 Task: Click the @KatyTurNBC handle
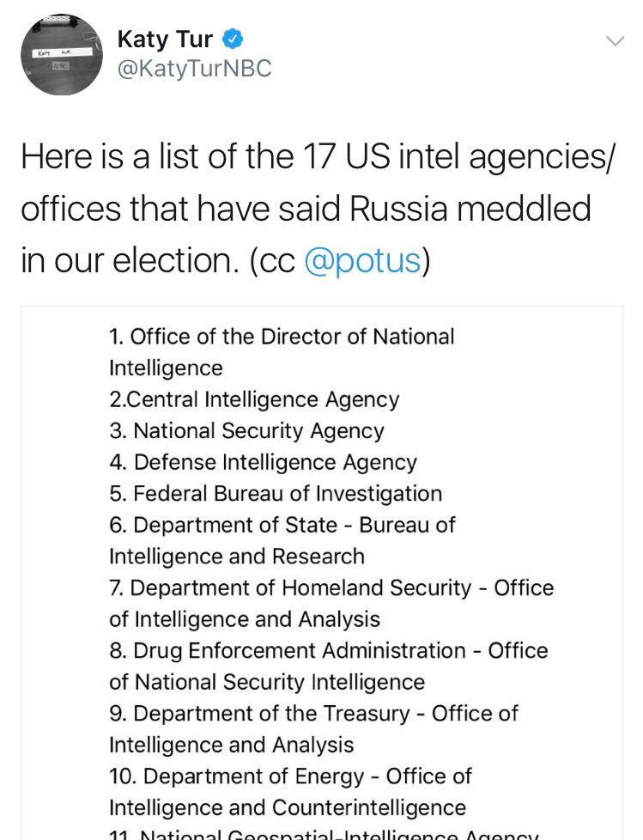194,68
